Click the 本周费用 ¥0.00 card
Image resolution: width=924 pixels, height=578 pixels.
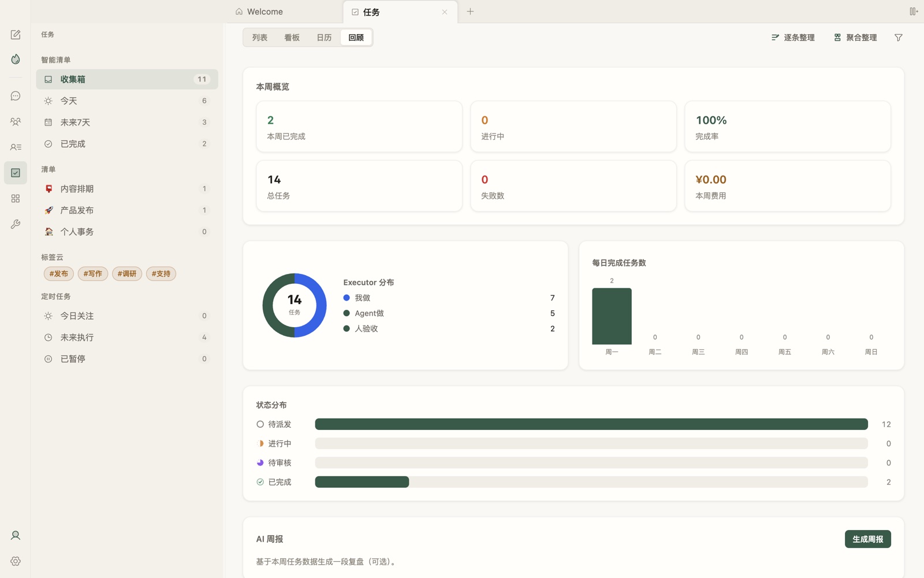[788, 186]
